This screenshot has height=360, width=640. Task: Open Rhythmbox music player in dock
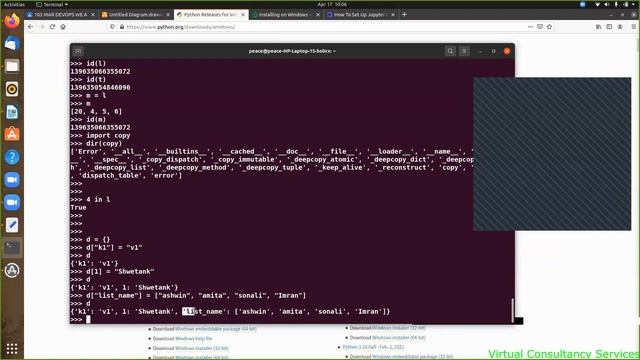click(12, 89)
